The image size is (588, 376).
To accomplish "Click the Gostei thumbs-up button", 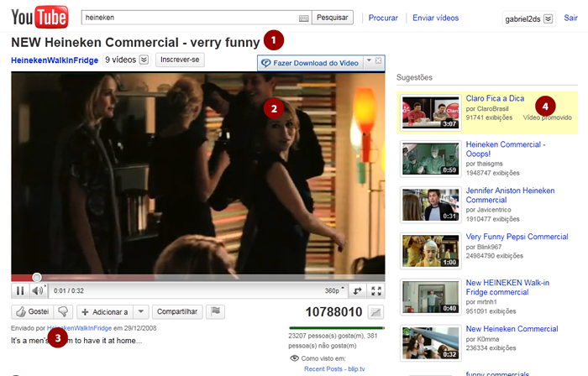I will click(33, 311).
